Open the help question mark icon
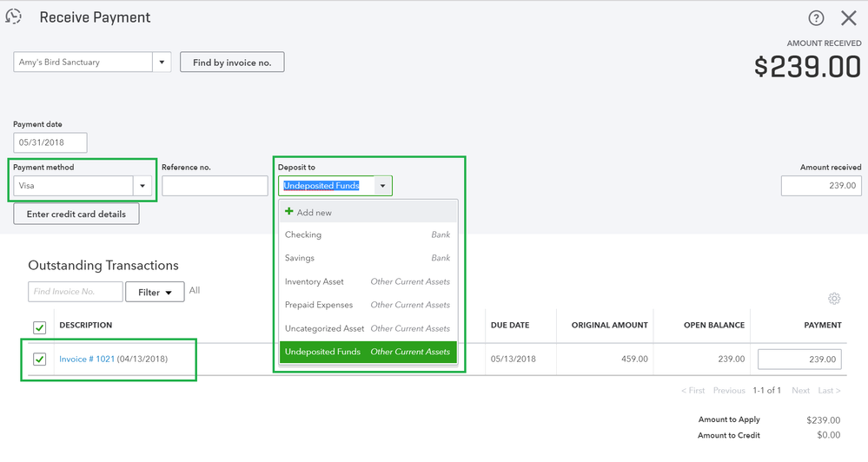This screenshot has height=462, width=868. tap(816, 18)
